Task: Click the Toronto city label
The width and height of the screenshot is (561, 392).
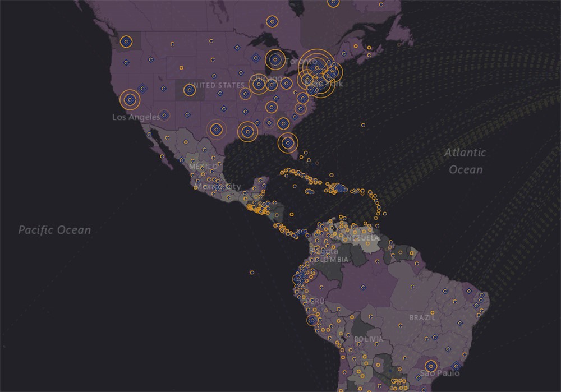Action: tap(300, 61)
